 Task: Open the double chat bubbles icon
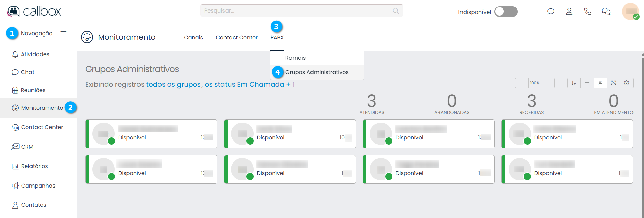click(x=606, y=12)
